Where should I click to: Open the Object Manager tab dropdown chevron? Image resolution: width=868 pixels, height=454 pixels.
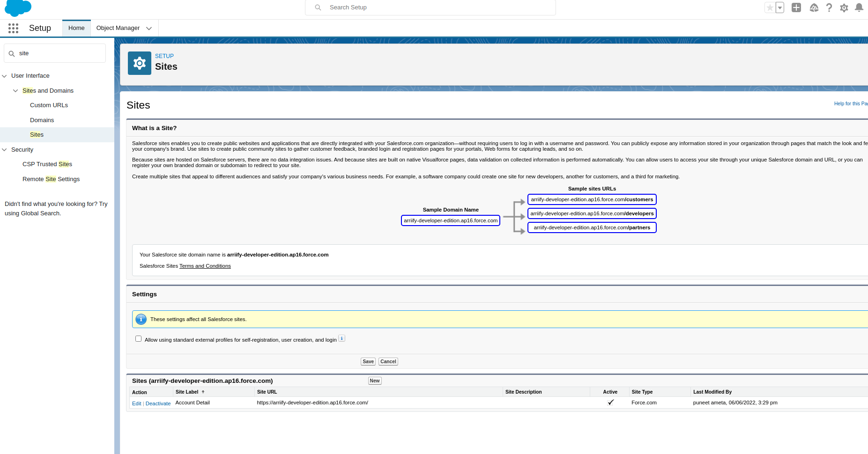[x=149, y=29]
